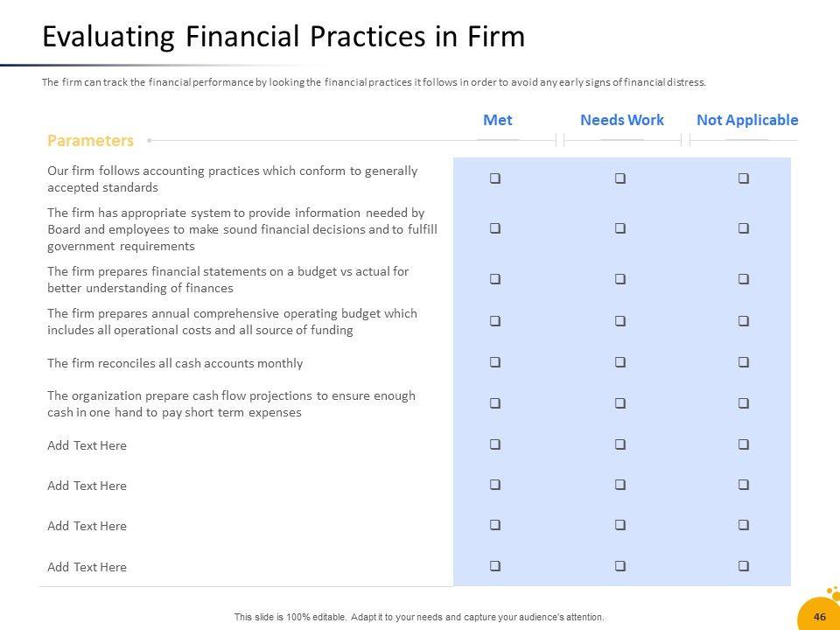Screen dimensions: 840x630
Task: Check Not Applicable in last Add Text row
Action: coord(743,566)
